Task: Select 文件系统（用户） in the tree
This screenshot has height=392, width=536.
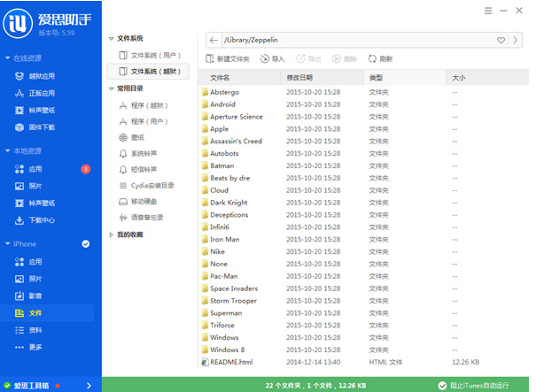Action: pos(154,55)
